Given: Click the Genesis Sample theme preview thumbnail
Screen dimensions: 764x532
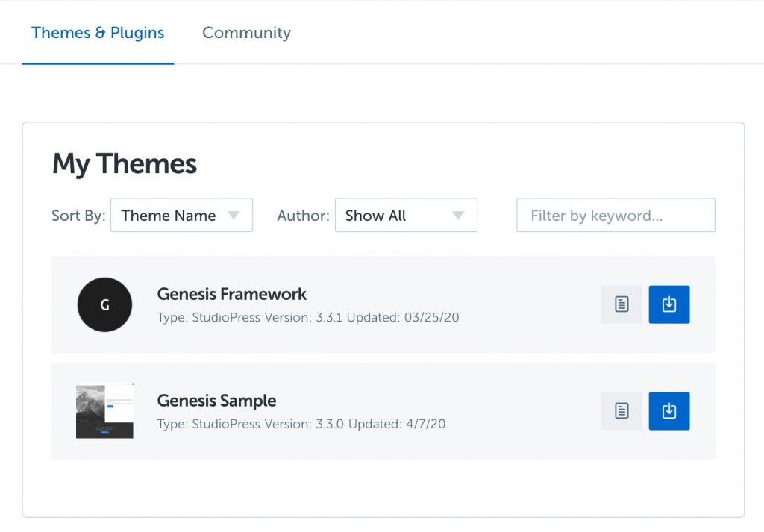Looking at the screenshot, I should click(x=104, y=411).
